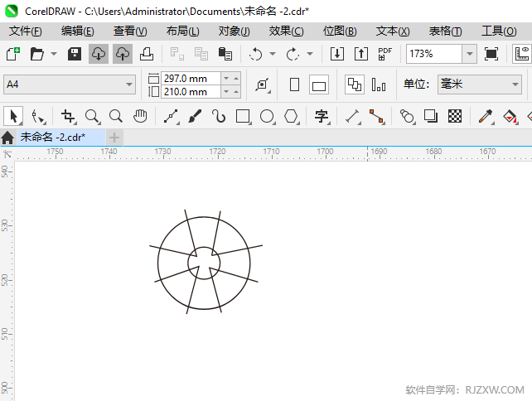This screenshot has height=401, width=532.
Task: Open the 布局(L) menu
Action: point(183,31)
